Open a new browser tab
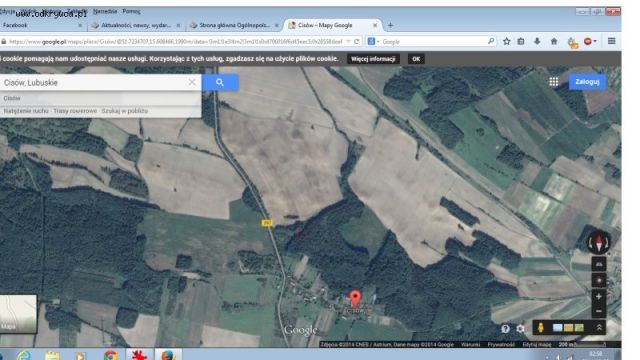The image size is (640, 360). point(390,25)
